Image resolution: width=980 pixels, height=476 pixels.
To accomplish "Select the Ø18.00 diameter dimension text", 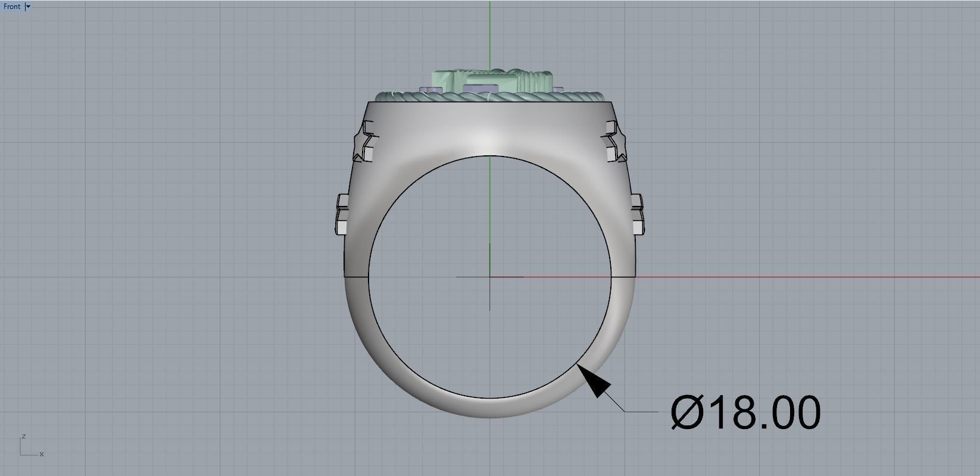I will (745, 412).
